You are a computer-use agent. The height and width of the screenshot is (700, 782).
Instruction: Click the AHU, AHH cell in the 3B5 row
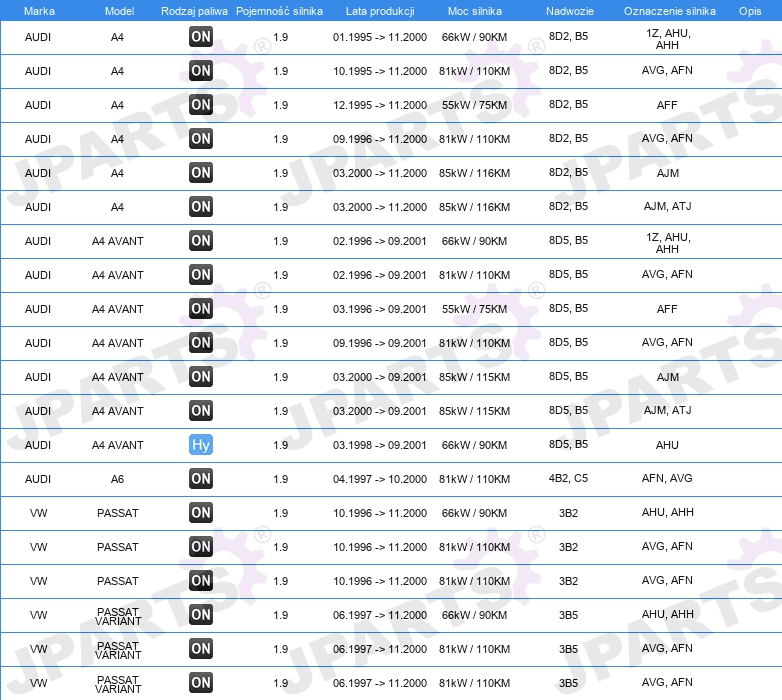pos(667,614)
